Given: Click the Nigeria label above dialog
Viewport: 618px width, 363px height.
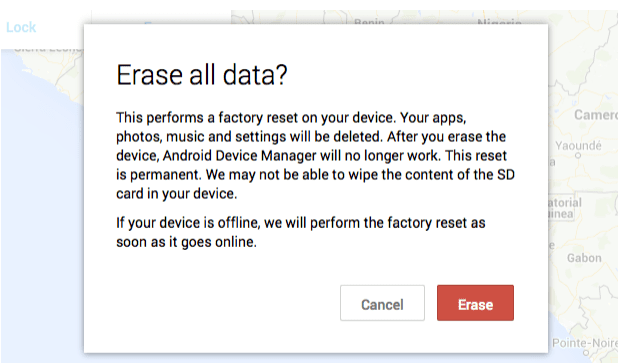Looking at the screenshot, I should pos(499,21).
